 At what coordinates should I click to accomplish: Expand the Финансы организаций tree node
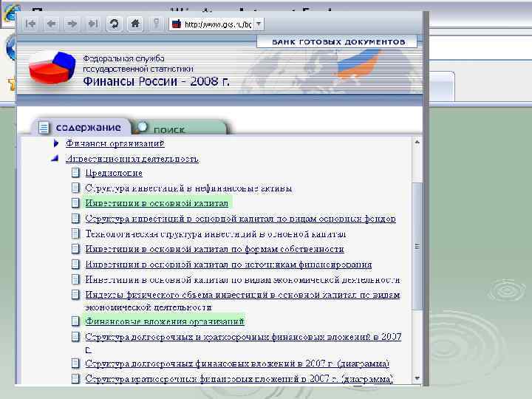[x=56, y=143]
